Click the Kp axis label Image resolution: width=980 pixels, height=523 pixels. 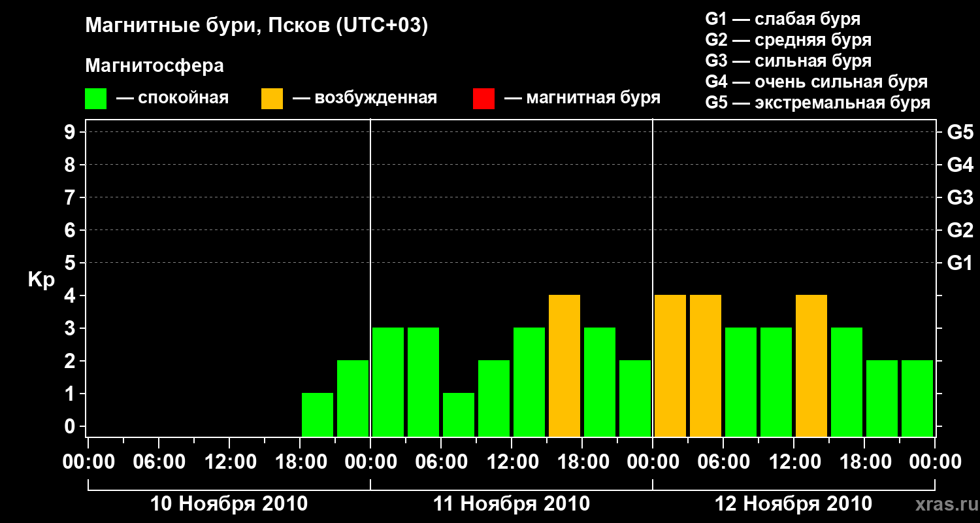41,280
